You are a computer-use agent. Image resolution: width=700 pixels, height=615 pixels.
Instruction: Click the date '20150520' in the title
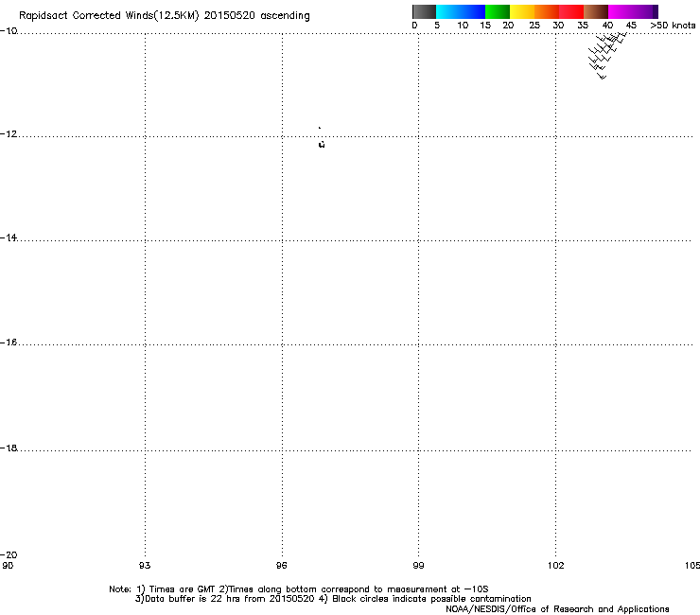click(229, 16)
